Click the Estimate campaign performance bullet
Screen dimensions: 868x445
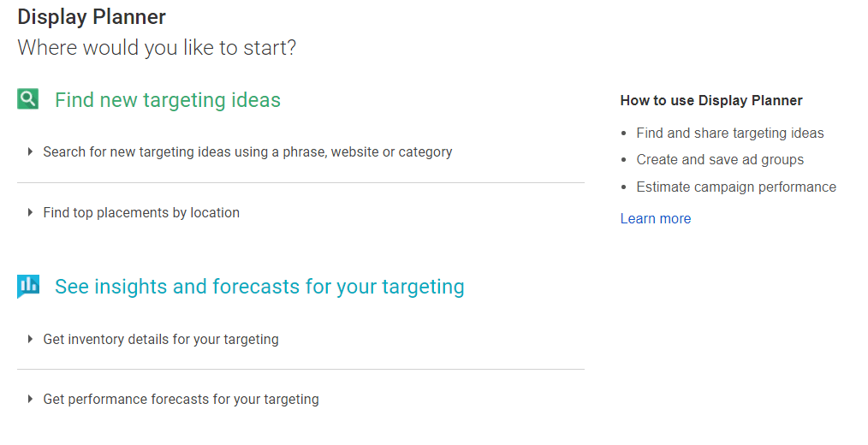(x=735, y=187)
